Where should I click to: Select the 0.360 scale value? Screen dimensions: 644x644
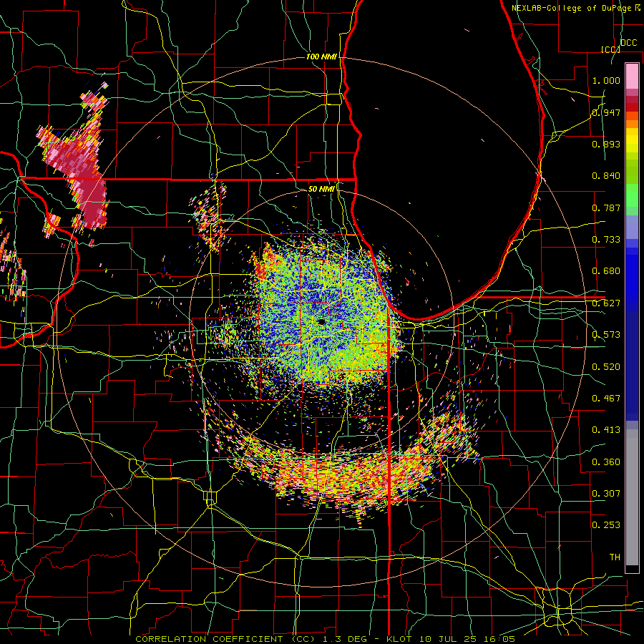point(606,462)
